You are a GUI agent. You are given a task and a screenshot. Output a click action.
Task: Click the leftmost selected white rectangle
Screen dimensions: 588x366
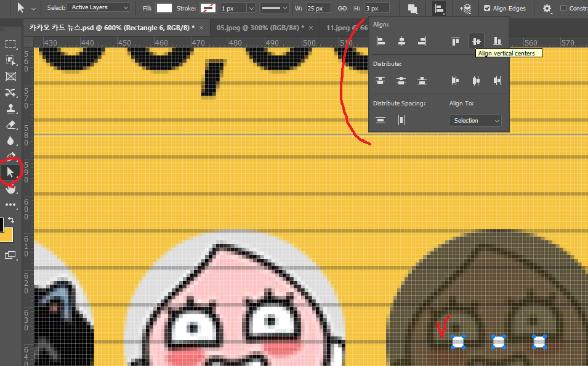coord(458,342)
